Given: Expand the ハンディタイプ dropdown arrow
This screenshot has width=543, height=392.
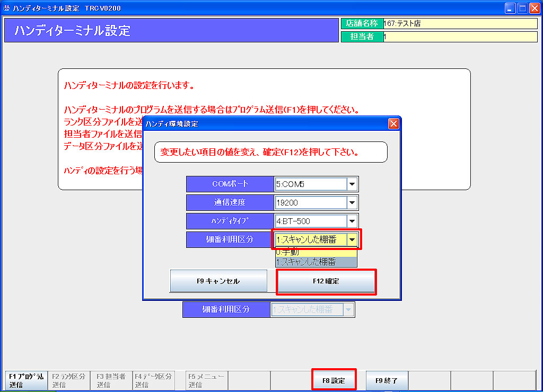Looking at the screenshot, I should tap(352, 221).
